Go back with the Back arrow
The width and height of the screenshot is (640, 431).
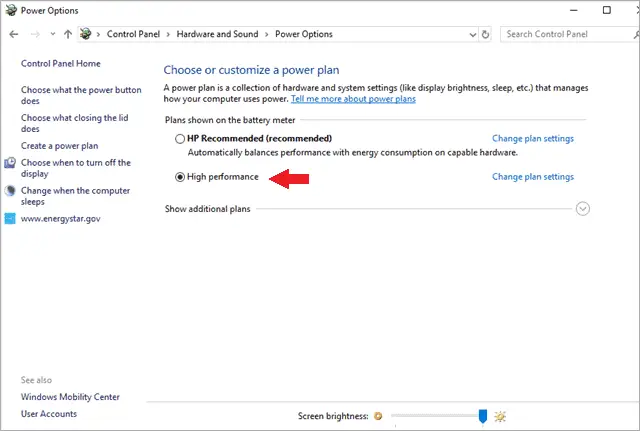tap(14, 34)
